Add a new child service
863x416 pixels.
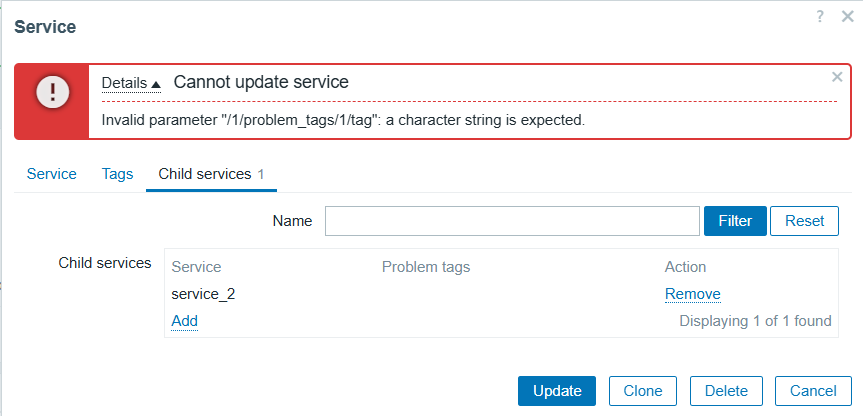[184, 321]
